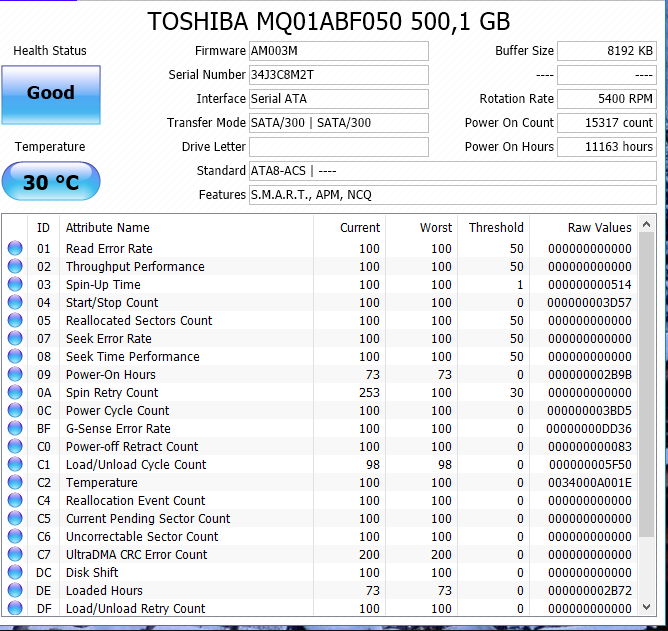668x631 pixels.
Task: Click the Firmware field showing AM003M
Action: click(339, 51)
